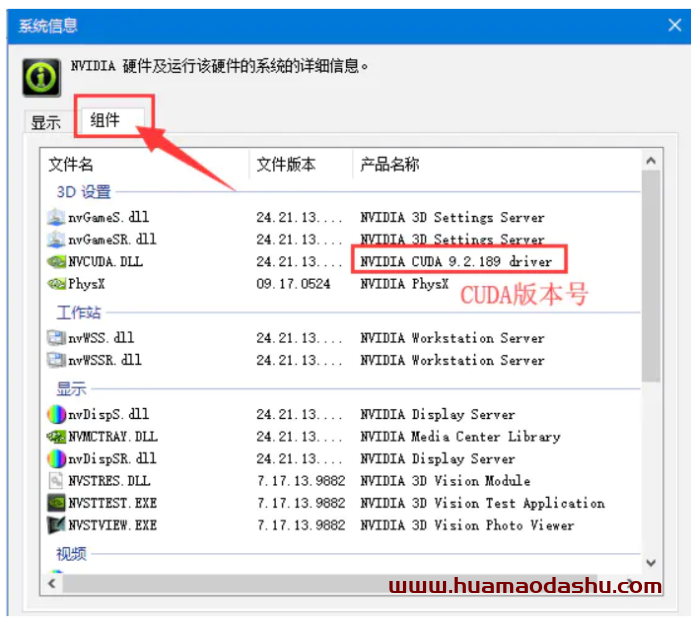Click NVCUDA.DLL version 24.21.13....

pyautogui.click(x=299, y=262)
